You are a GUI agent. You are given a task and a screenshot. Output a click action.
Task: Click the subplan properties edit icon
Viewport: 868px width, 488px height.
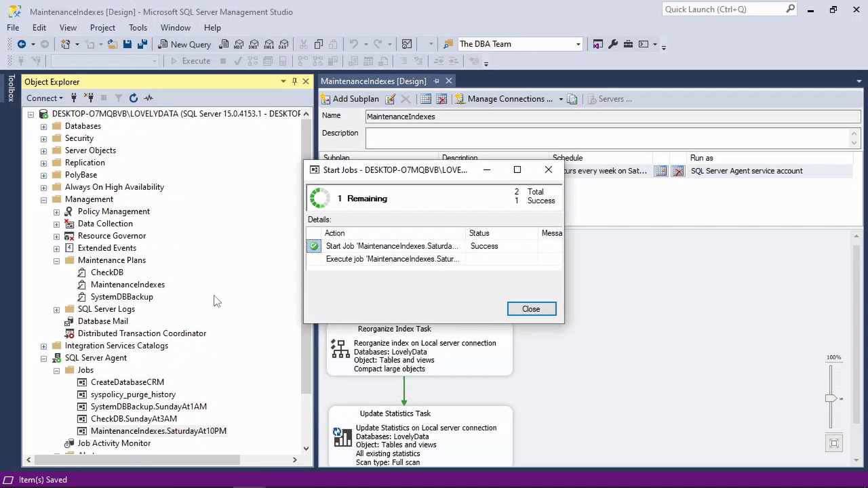[390, 99]
